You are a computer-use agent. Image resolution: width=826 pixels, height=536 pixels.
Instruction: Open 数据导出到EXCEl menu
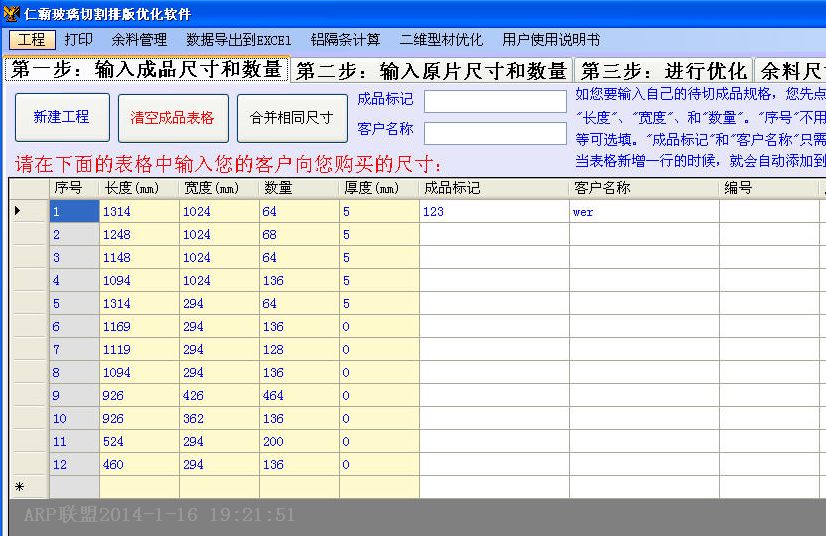pyautogui.click(x=238, y=40)
